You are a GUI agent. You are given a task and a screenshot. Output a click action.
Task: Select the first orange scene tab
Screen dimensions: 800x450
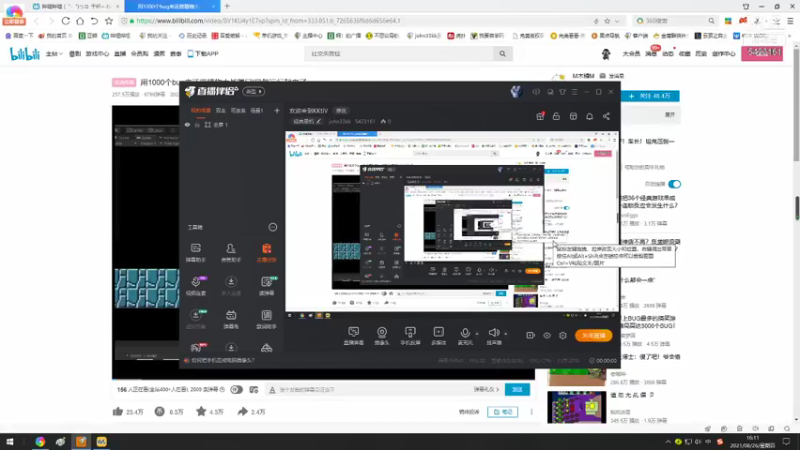(201, 110)
